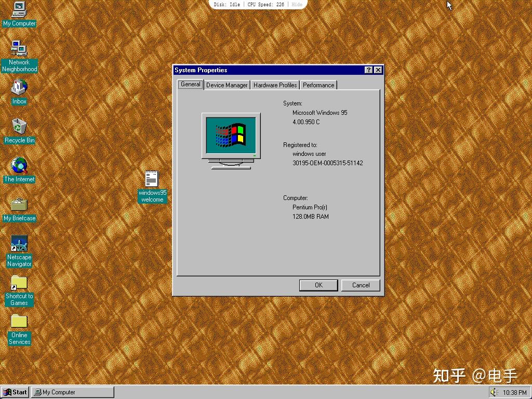
Task: Open the Recycle Bin
Action: [x=19, y=128]
